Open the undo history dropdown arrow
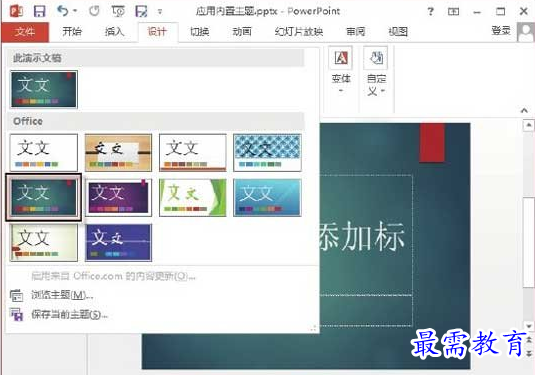The image size is (535, 375). point(75,11)
